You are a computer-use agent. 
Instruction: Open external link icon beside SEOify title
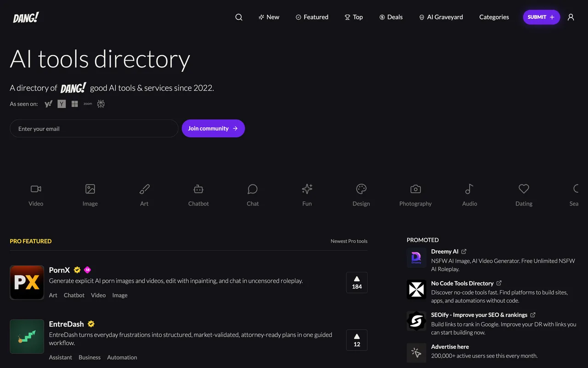coord(533,315)
